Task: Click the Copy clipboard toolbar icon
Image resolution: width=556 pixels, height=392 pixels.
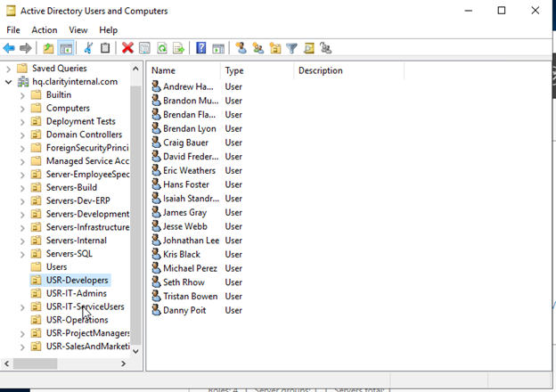Action: 105,48
